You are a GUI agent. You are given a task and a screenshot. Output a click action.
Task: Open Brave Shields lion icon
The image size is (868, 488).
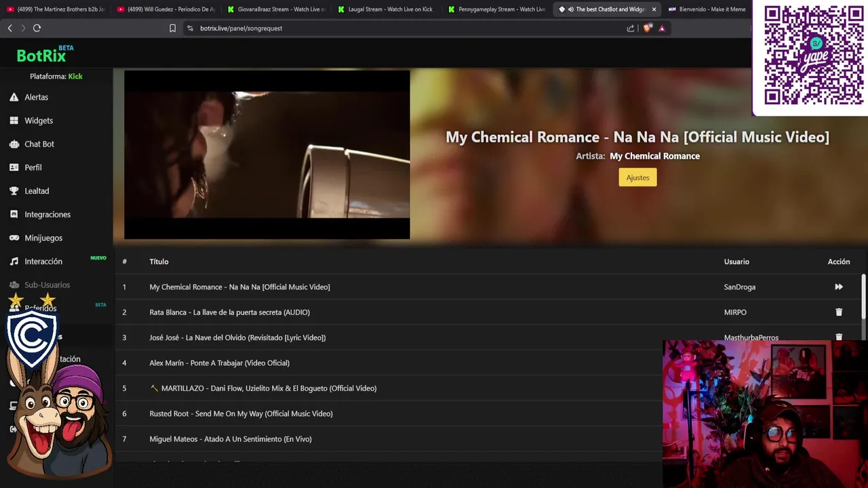click(647, 28)
